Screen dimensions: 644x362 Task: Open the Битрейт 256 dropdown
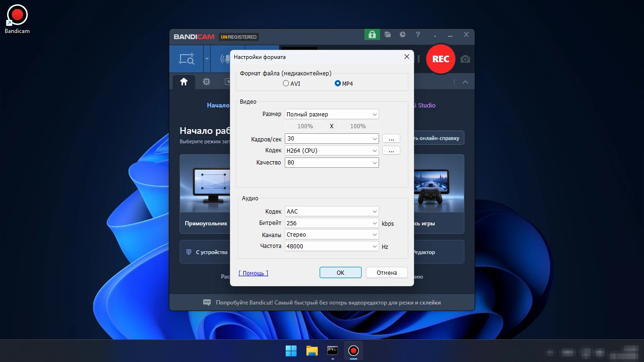[x=332, y=223]
